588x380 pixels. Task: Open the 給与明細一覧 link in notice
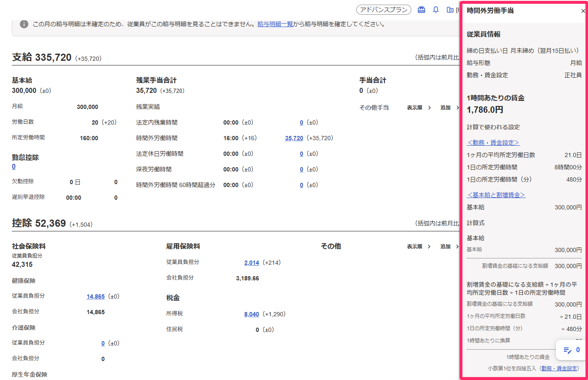tap(275, 24)
